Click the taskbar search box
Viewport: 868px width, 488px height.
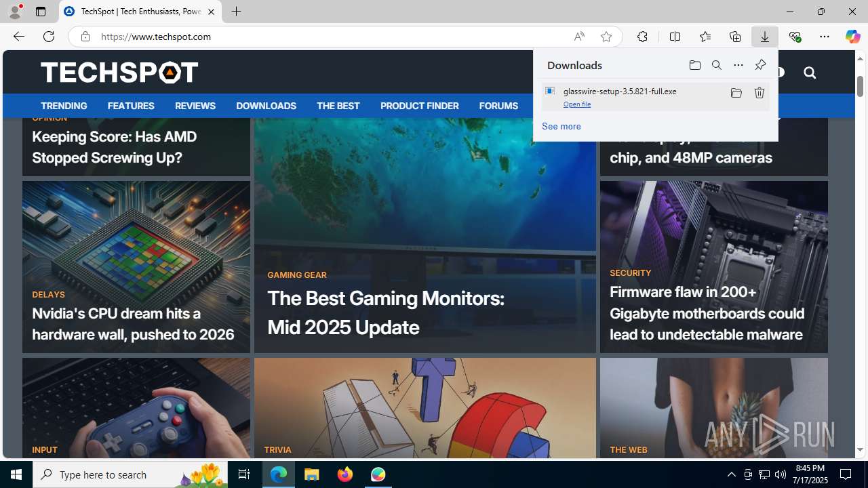[x=132, y=474]
